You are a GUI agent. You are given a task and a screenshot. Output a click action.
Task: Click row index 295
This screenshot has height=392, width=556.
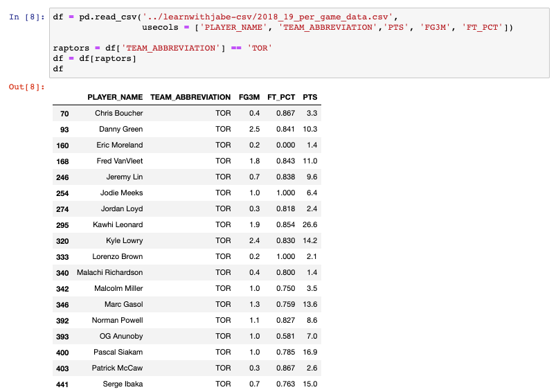[x=62, y=226]
